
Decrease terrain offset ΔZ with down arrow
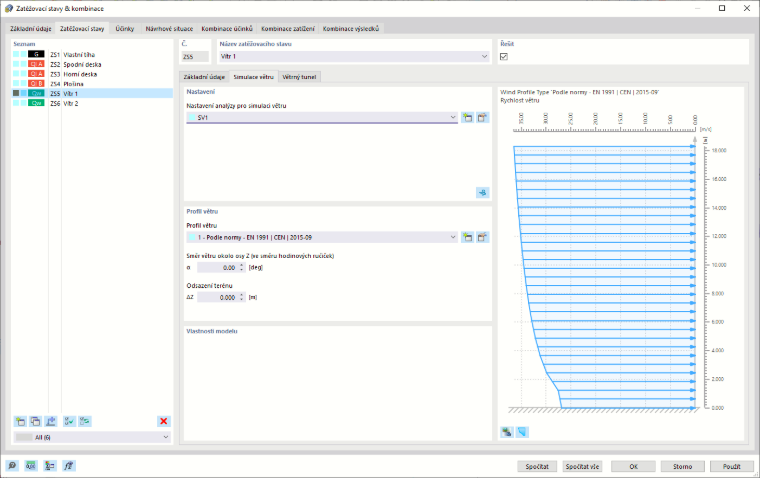click(242, 300)
